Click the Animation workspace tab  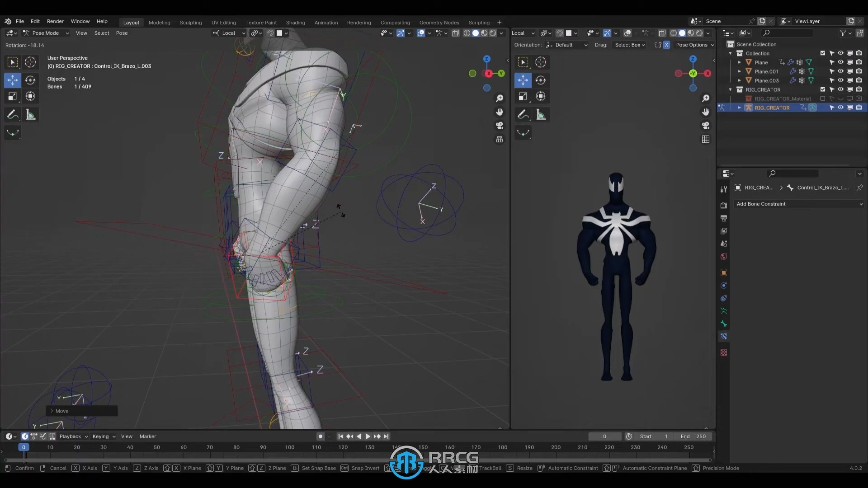[x=325, y=22]
